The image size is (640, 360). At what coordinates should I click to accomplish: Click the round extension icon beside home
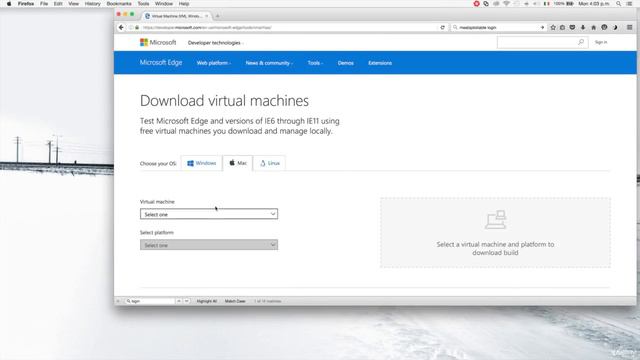coord(604,27)
